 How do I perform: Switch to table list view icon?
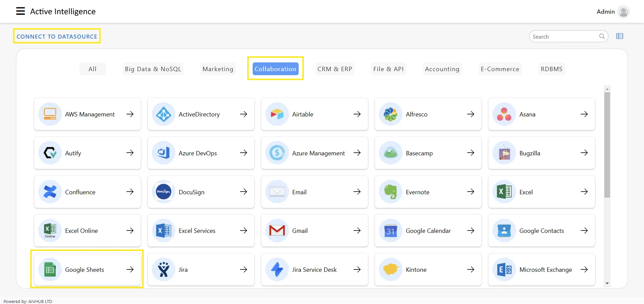point(620,36)
